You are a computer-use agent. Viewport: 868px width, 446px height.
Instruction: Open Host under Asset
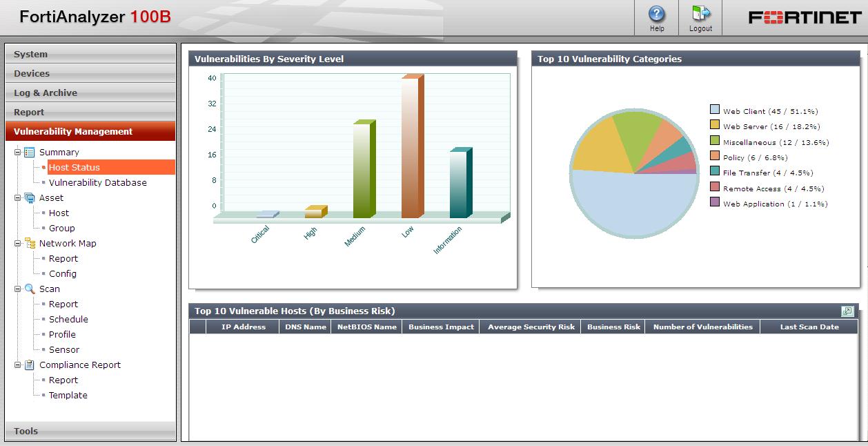click(x=59, y=213)
